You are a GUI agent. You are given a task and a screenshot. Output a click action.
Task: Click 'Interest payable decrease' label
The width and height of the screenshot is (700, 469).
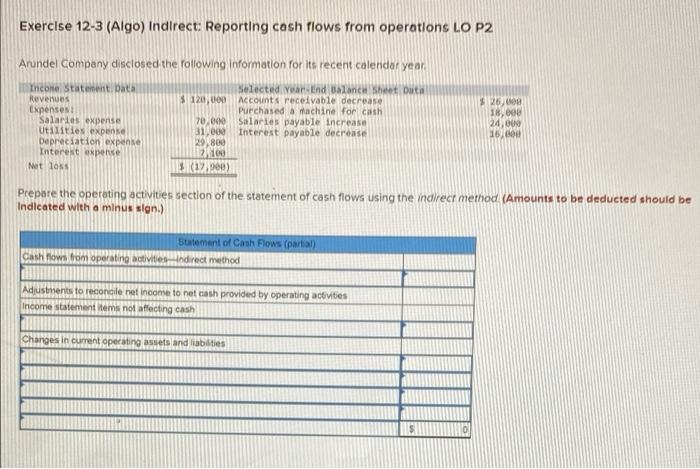(x=302, y=133)
